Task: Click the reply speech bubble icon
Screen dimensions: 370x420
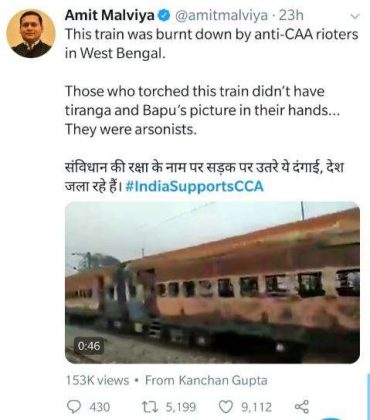Action: pos(74,406)
